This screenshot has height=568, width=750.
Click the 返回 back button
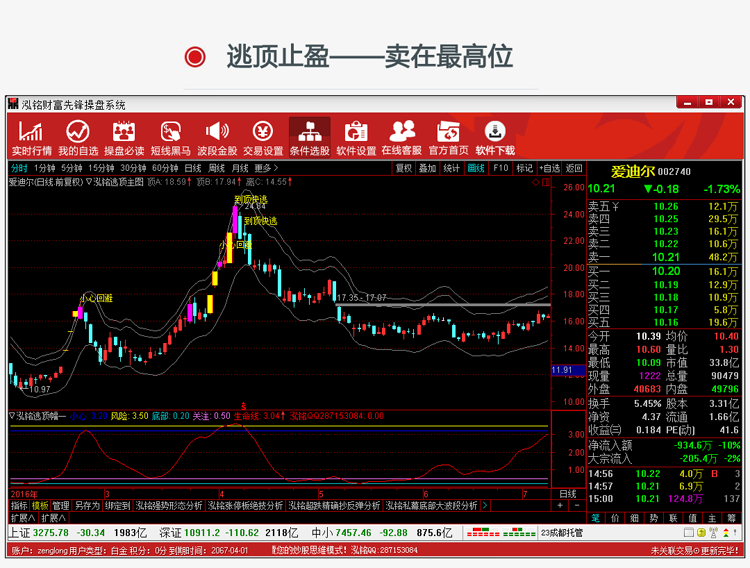coord(574,168)
